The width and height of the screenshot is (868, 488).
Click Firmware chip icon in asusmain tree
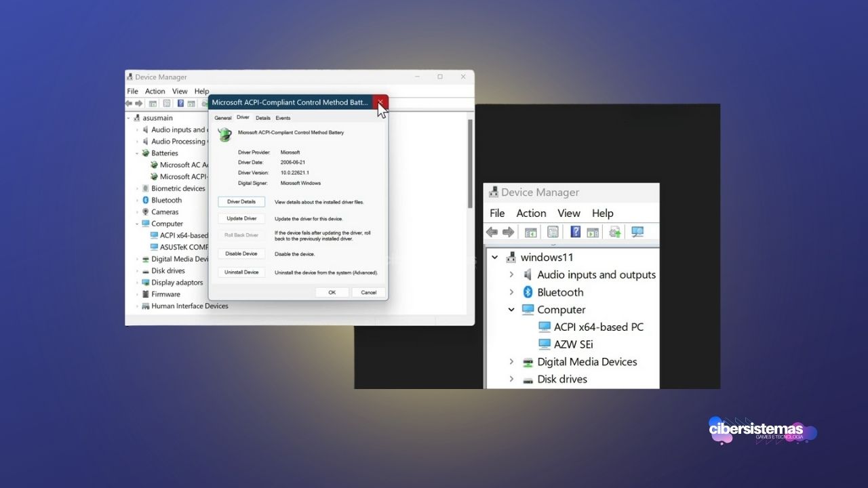tap(145, 294)
